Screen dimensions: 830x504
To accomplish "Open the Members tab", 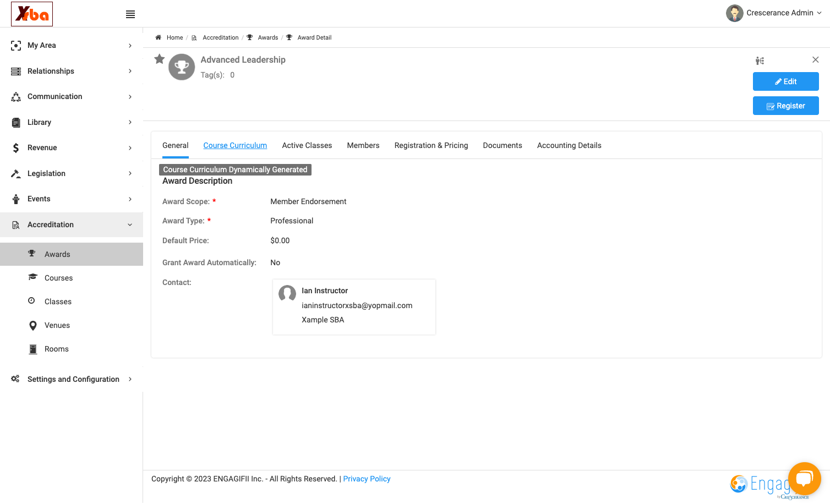I will tap(363, 145).
